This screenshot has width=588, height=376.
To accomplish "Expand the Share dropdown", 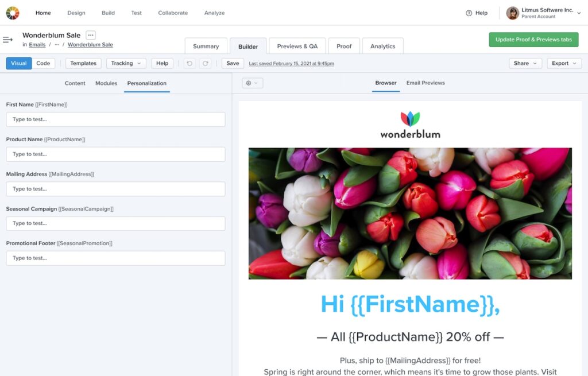I will (525, 63).
